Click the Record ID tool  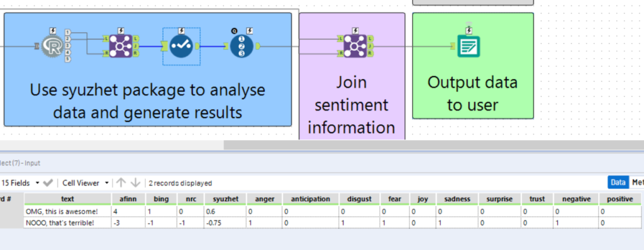241,46
